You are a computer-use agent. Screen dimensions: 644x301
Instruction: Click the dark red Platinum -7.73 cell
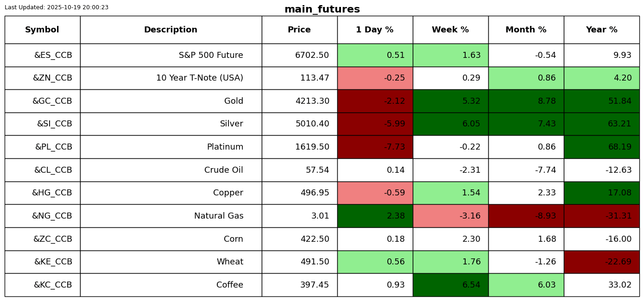click(x=375, y=147)
